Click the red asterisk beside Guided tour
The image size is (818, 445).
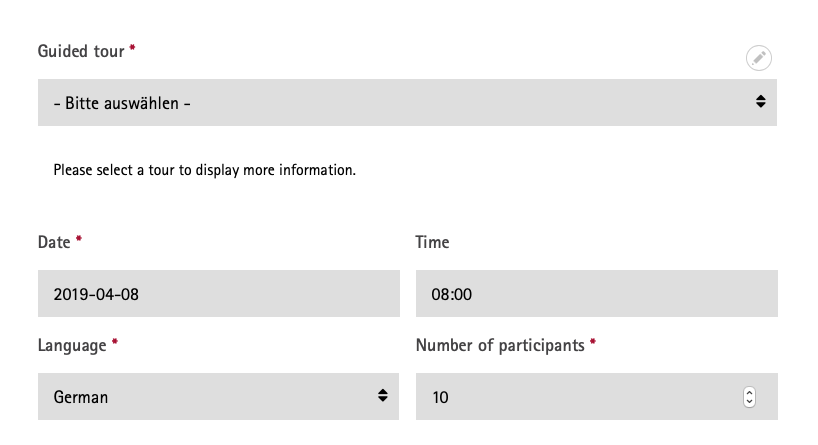133,49
